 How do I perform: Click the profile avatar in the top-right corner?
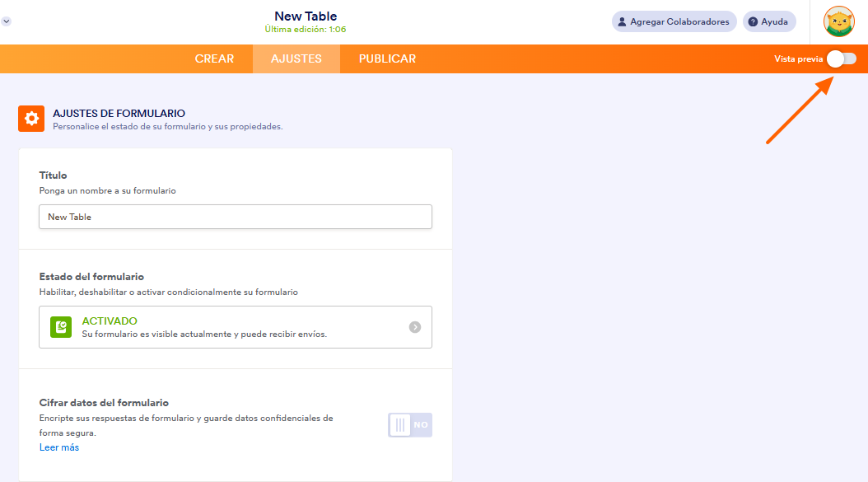(x=838, y=21)
